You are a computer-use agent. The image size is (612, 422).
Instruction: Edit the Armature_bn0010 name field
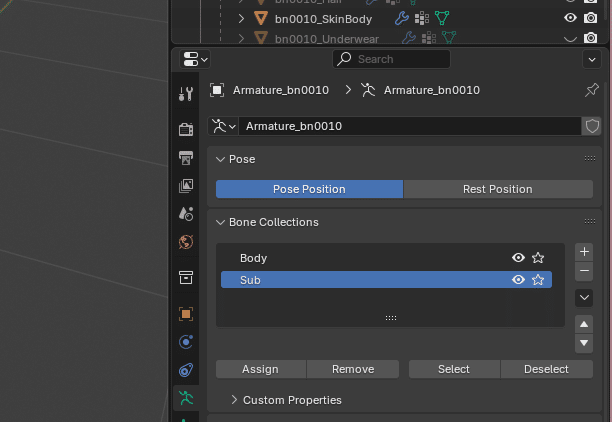coord(410,126)
